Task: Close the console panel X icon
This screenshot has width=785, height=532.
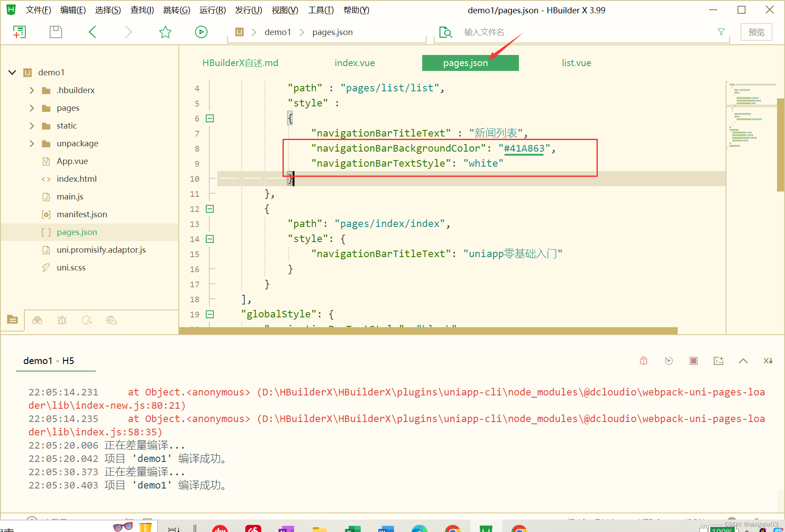Action: tap(768, 361)
